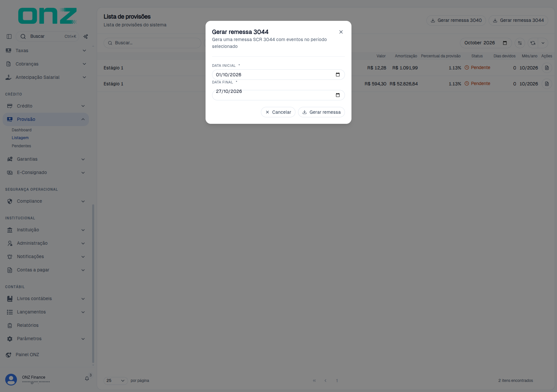
Task: Click the Administração user icon
Action: [10, 243]
